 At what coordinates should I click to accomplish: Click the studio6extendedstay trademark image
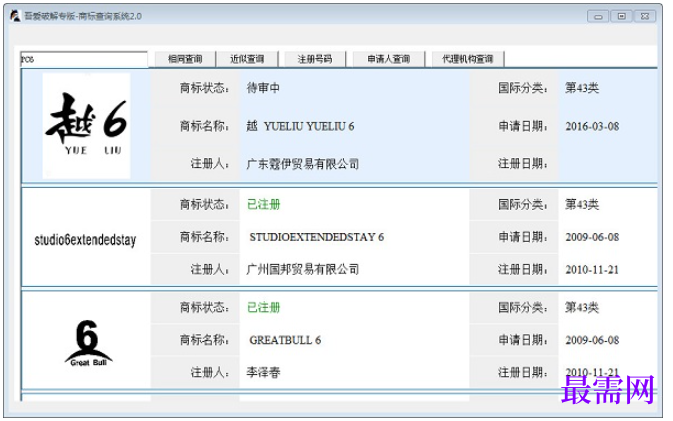85,240
